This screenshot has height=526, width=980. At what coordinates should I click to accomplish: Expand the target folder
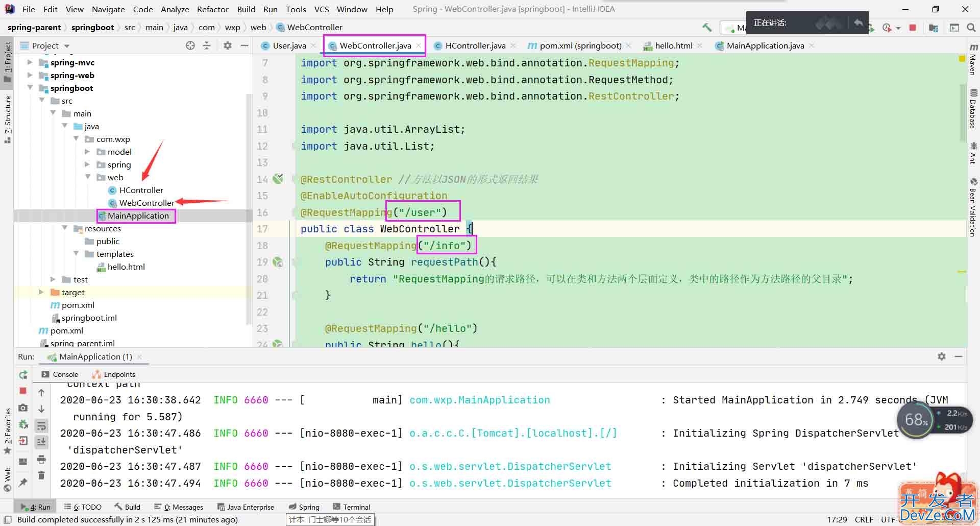point(41,292)
